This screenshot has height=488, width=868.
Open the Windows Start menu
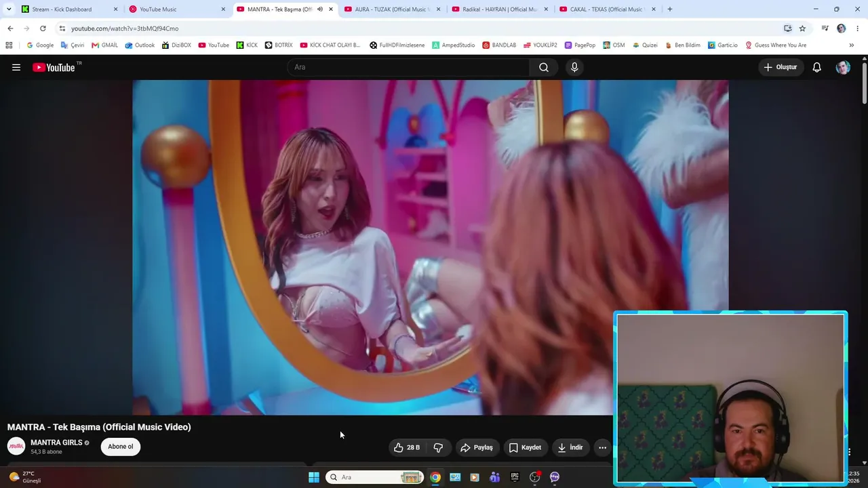pyautogui.click(x=313, y=477)
